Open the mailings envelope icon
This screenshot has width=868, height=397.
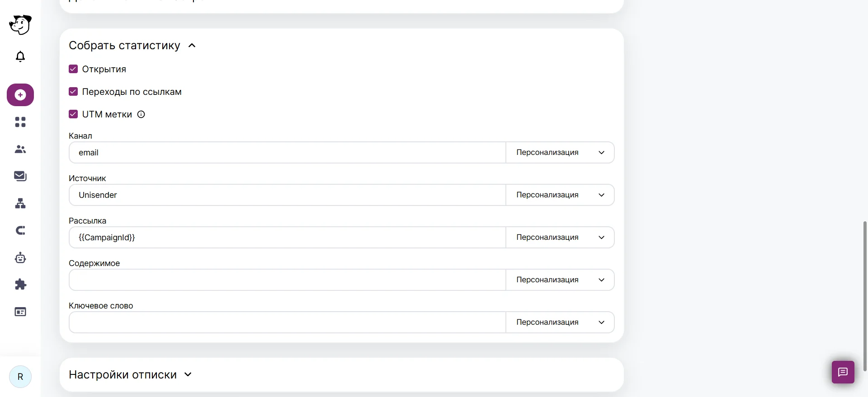tap(20, 176)
